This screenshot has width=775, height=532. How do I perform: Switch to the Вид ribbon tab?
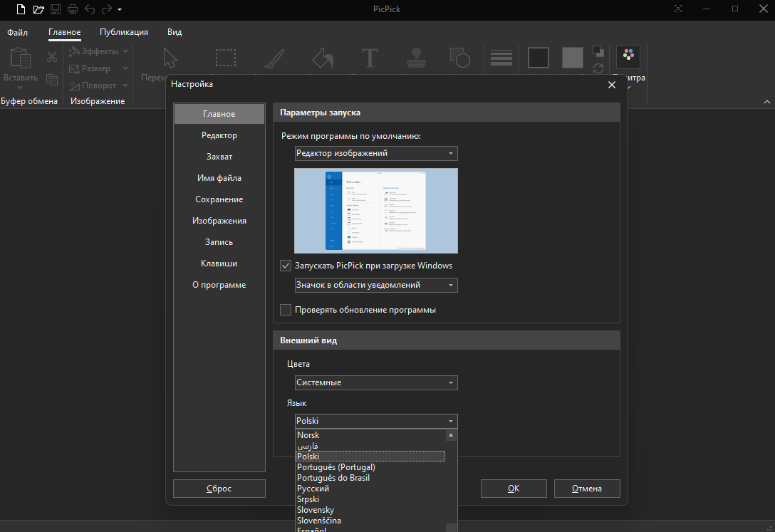click(x=175, y=32)
